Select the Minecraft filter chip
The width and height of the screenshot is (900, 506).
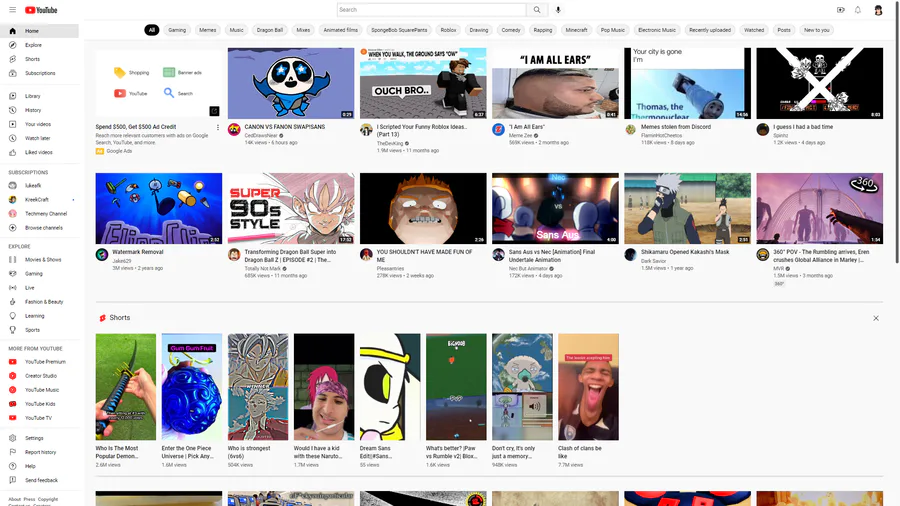[x=576, y=30]
